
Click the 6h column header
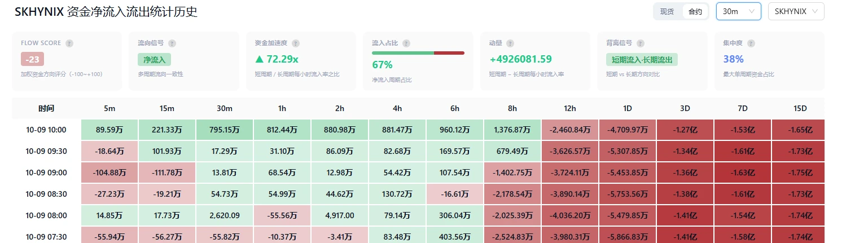tap(455, 108)
